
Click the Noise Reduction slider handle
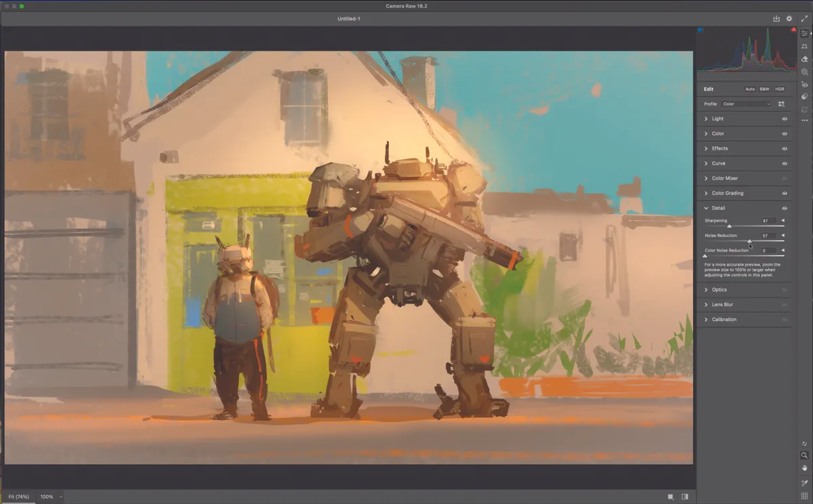[x=749, y=240]
